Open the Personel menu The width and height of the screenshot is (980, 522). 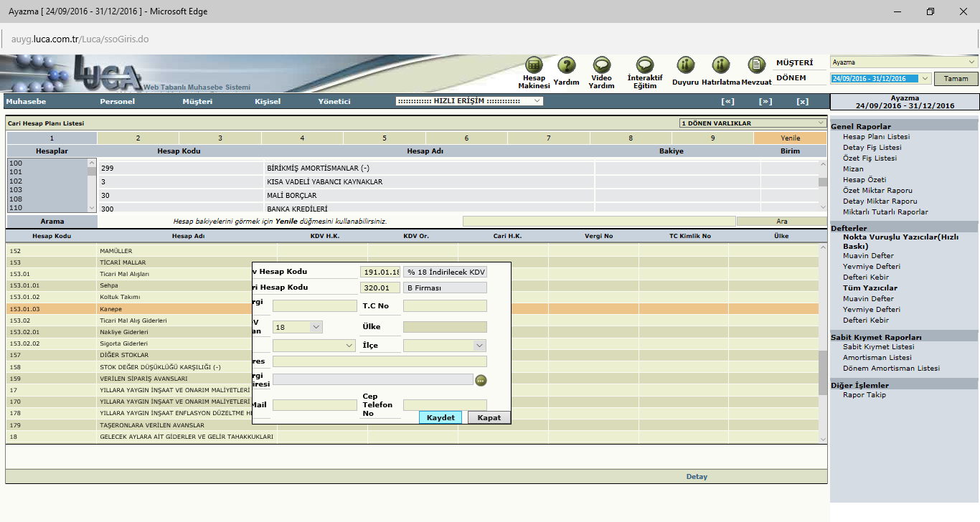point(117,101)
